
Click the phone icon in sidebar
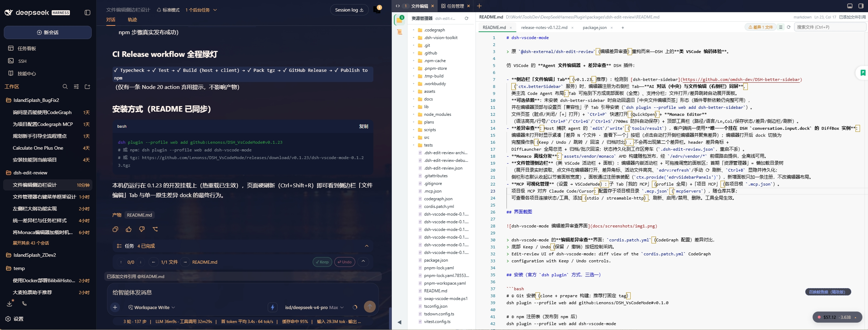tap(24, 303)
